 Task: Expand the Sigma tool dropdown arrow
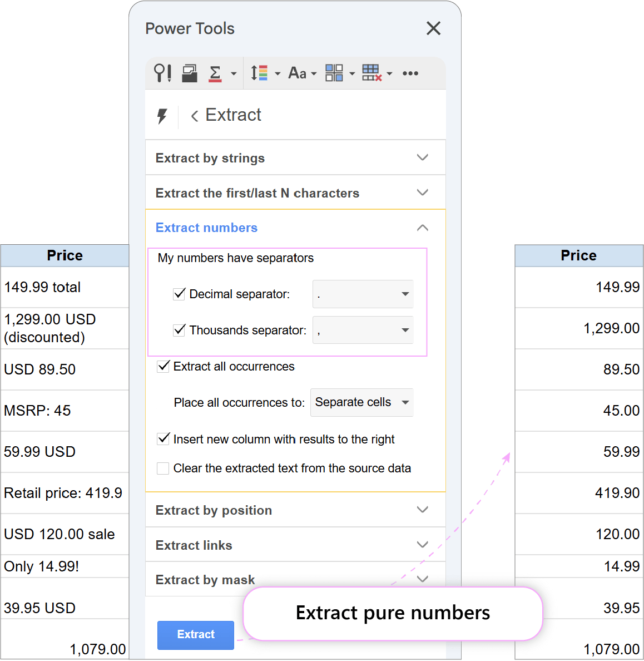click(x=234, y=74)
